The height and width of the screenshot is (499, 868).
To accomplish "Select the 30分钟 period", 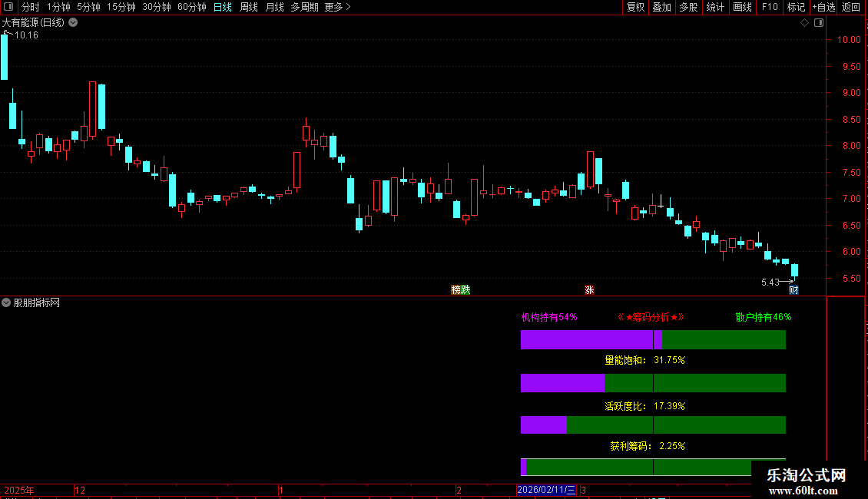I will [x=157, y=7].
